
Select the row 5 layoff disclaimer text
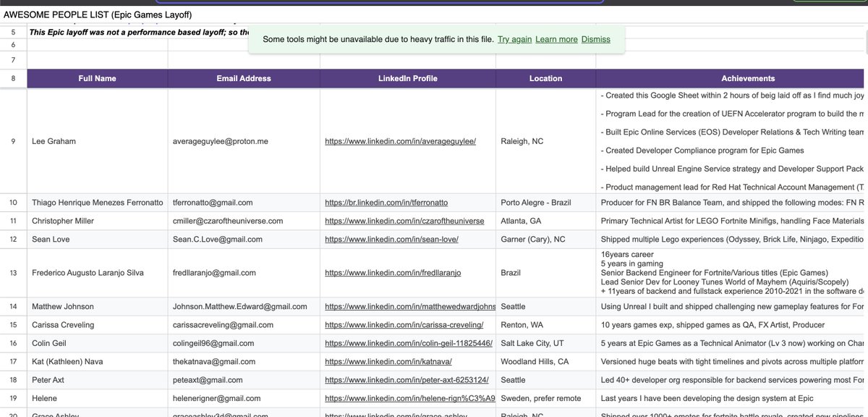pos(139,33)
